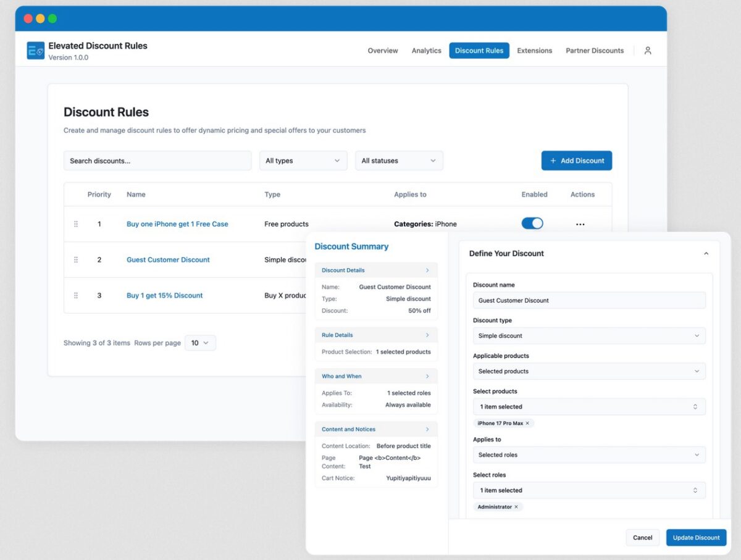The image size is (741, 560).
Task: Remove the iPhone 17 Pro Max tag
Action: [x=527, y=424]
